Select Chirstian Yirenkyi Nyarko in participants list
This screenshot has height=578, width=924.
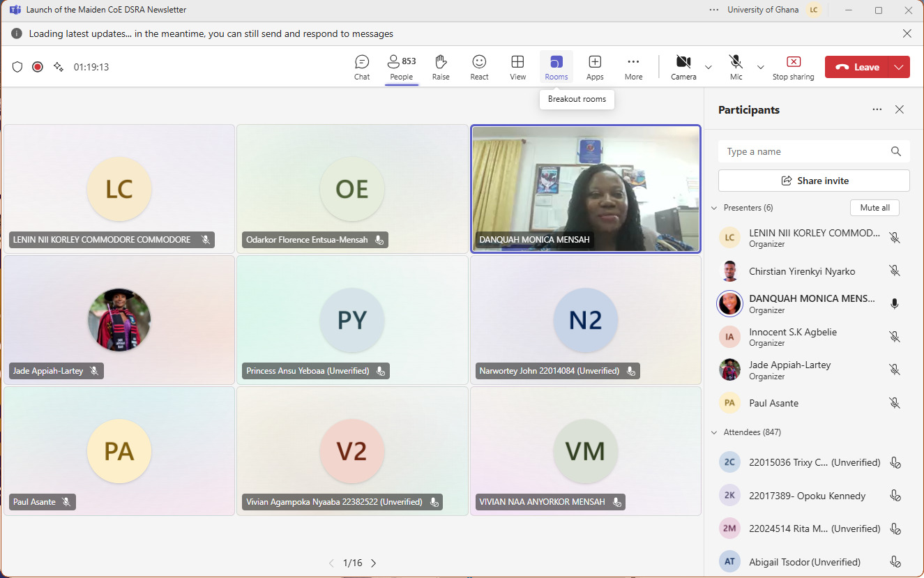click(812, 271)
